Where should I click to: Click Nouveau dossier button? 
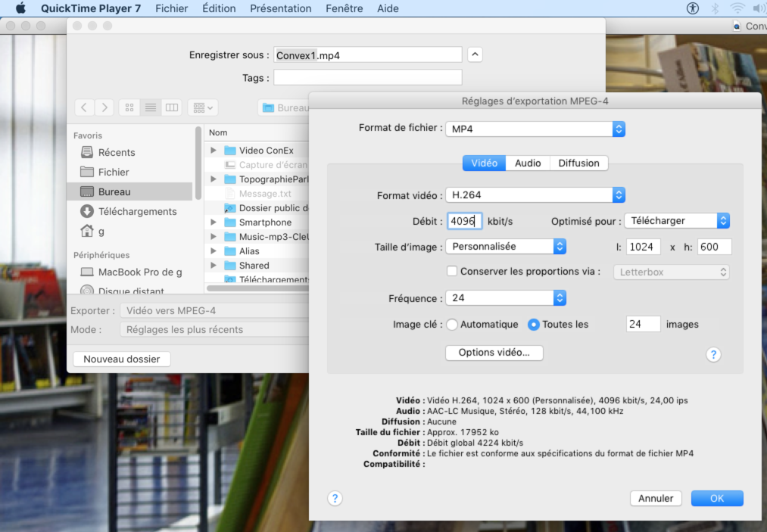[122, 359]
